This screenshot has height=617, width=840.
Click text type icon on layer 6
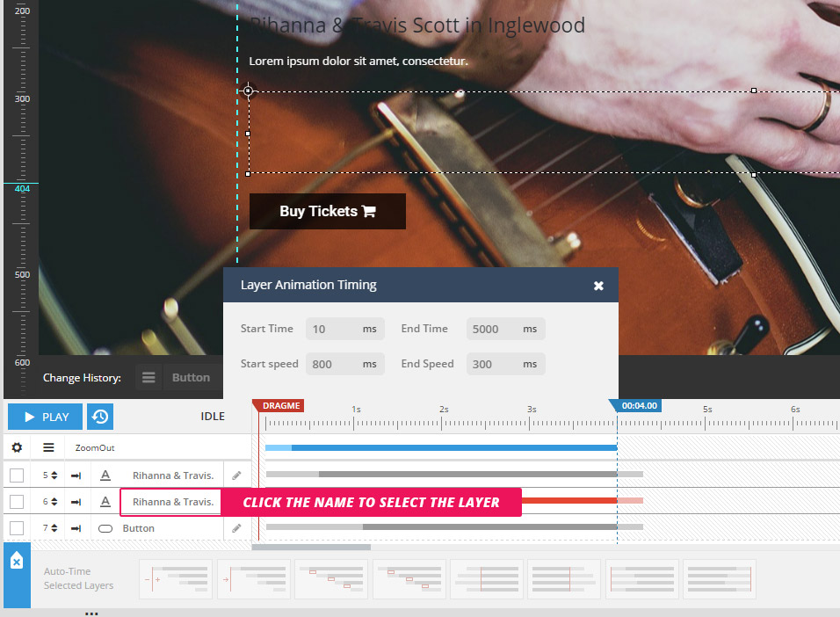[x=105, y=502]
